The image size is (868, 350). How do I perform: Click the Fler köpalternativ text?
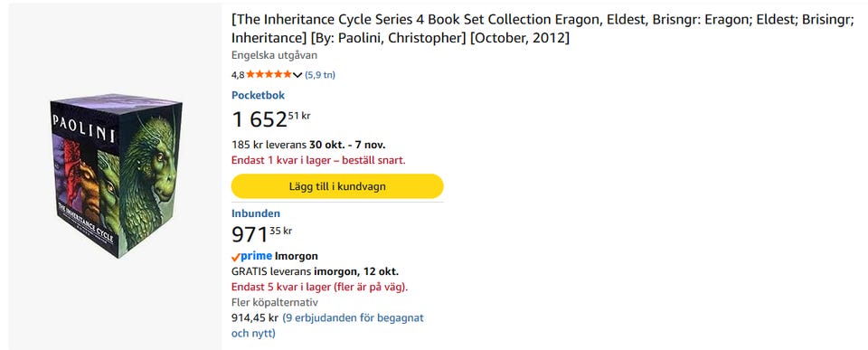(x=275, y=302)
